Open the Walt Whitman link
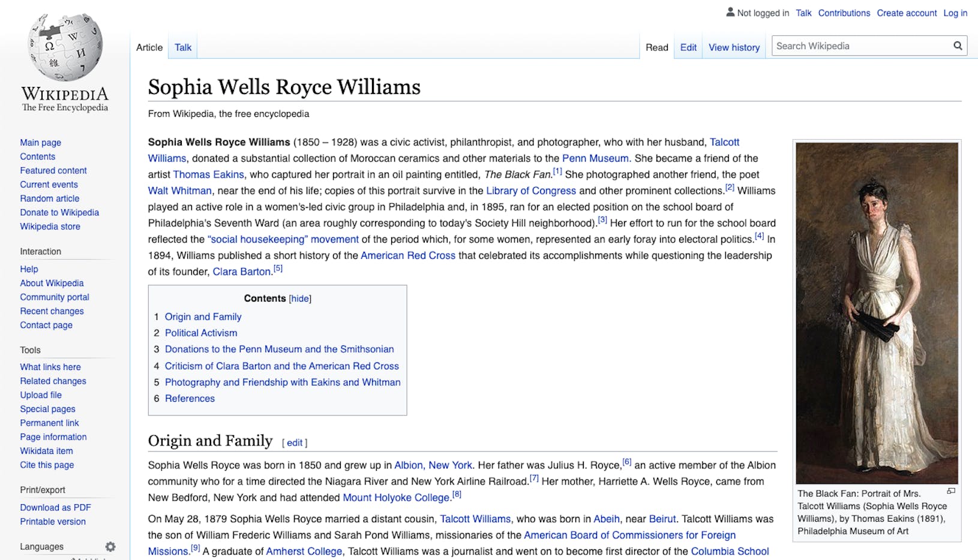 [x=181, y=191]
